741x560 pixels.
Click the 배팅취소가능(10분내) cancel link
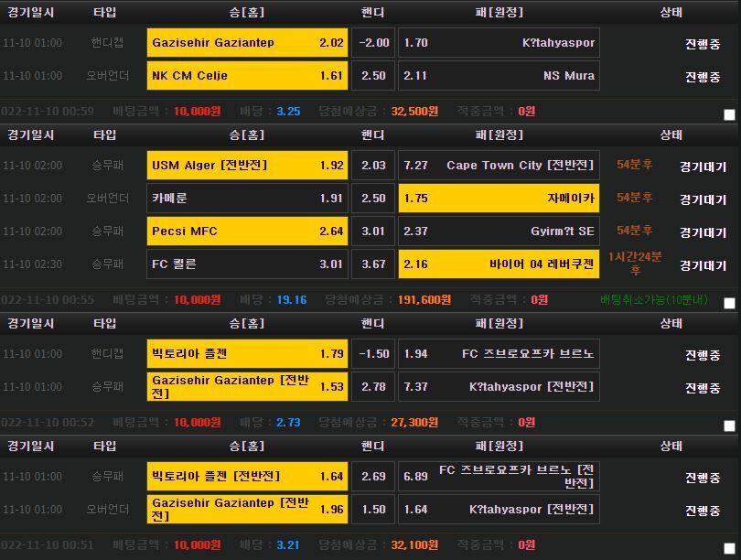654,299
